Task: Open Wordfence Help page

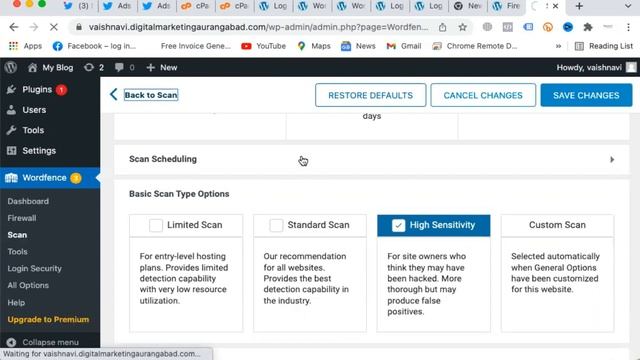Action: click(x=16, y=302)
